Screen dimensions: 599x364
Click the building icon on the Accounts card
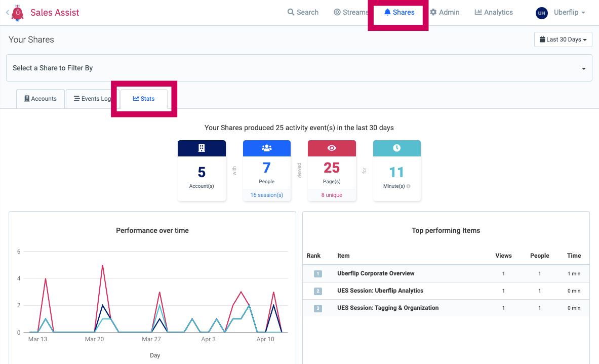coord(202,148)
